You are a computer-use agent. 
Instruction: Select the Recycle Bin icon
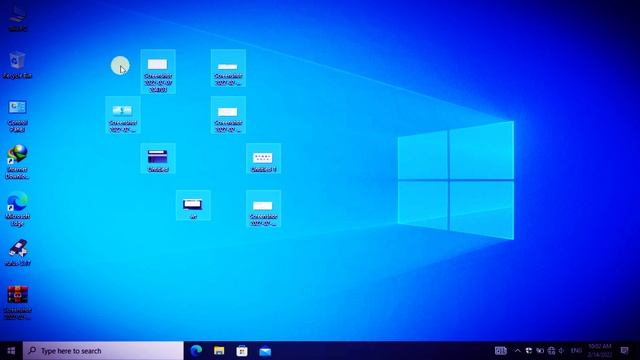(17, 65)
